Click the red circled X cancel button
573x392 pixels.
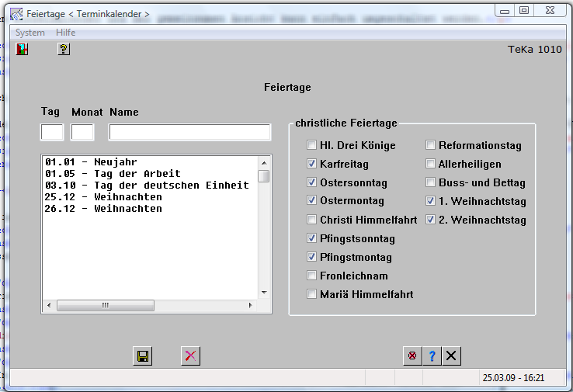pyautogui.click(x=412, y=356)
